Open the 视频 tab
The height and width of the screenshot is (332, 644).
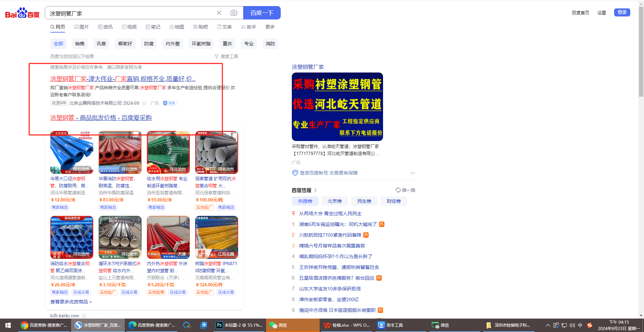(129, 27)
